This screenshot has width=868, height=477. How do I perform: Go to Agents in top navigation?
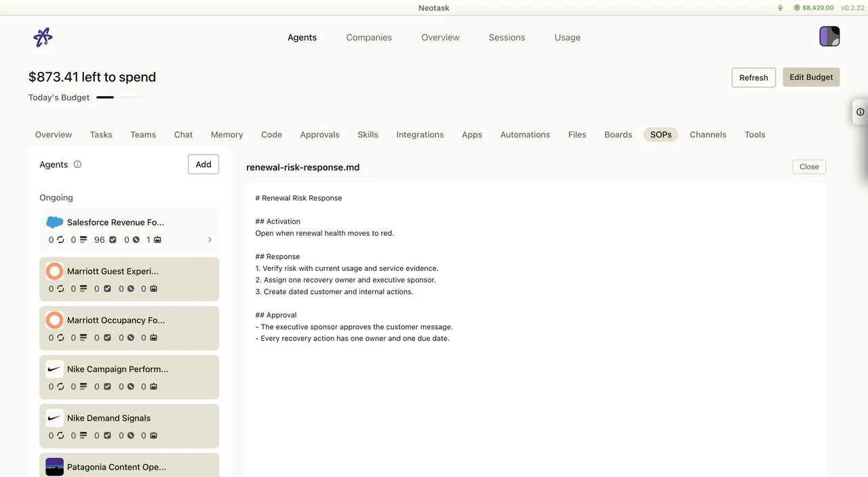[302, 37]
